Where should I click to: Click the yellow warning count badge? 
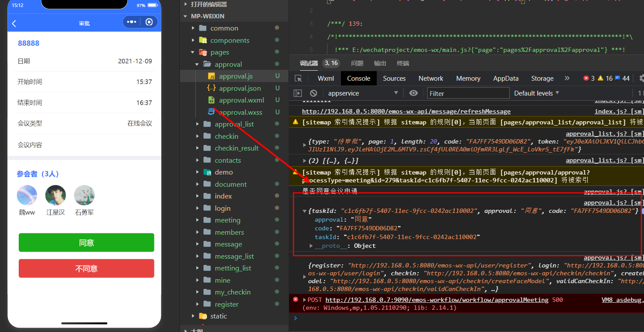click(x=605, y=79)
